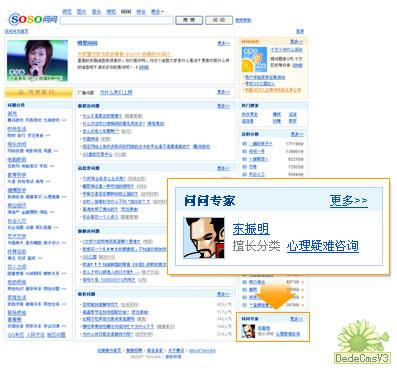The width and height of the screenshot is (397, 370).
Task: Open the 东振明 expert link in callout
Action: (251, 229)
